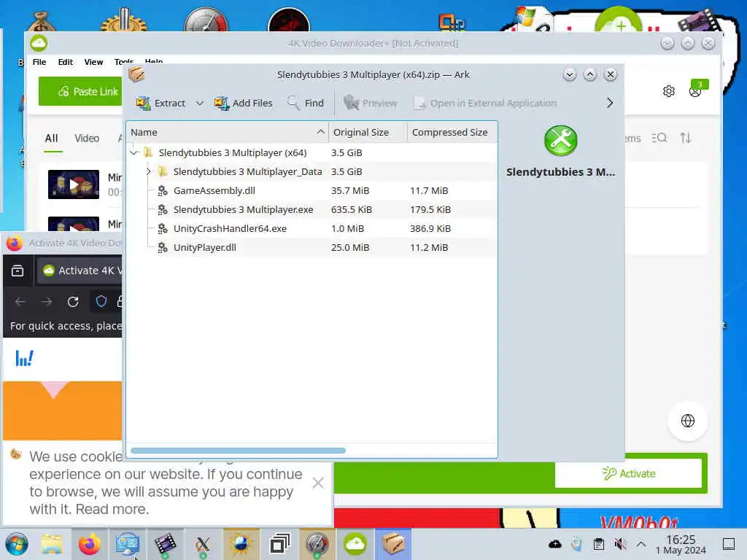Sort by the Name column header
747x560 pixels.
pos(228,133)
